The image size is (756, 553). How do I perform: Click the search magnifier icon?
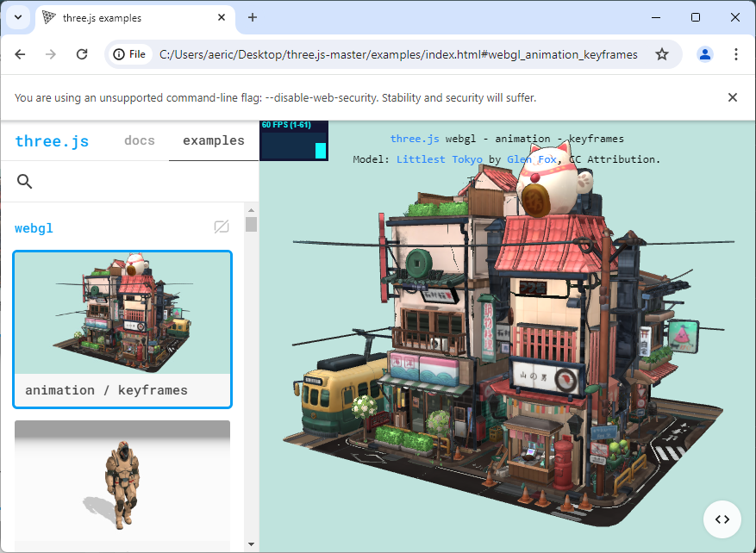click(25, 182)
